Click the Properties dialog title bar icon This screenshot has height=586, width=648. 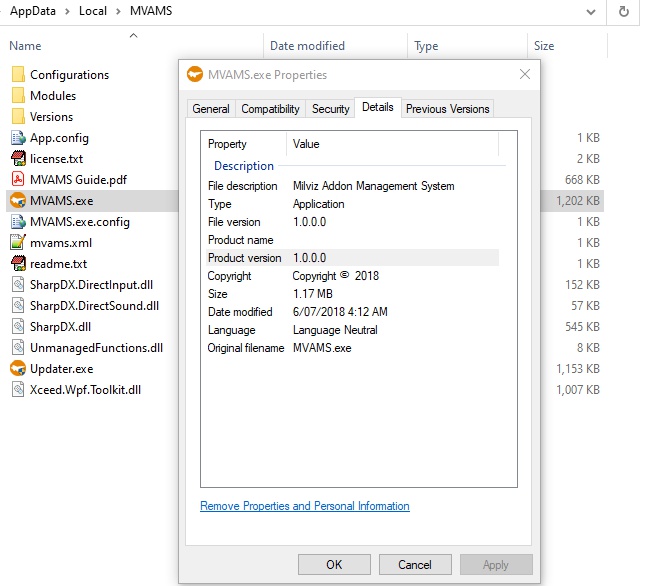(195, 75)
